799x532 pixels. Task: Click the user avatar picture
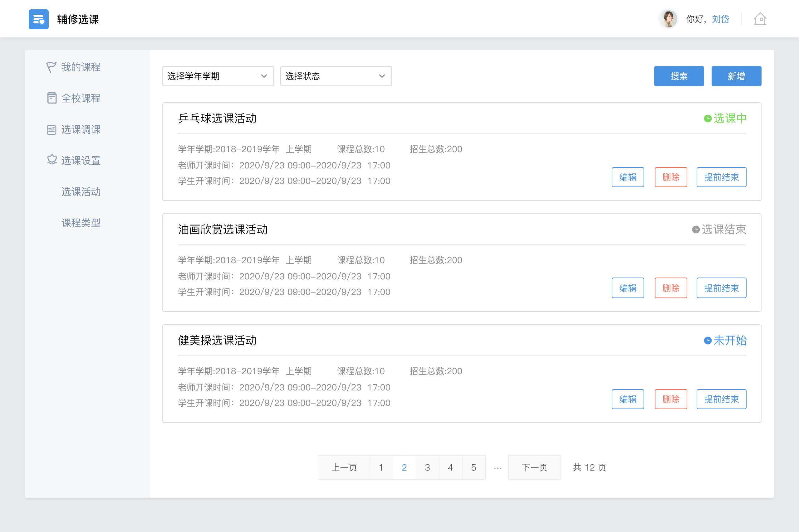coord(668,19)
